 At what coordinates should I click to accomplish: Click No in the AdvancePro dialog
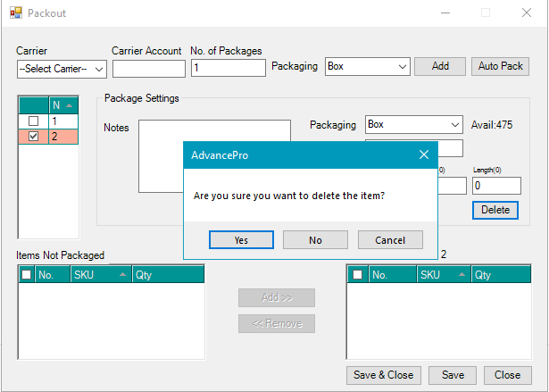(315, 239)
